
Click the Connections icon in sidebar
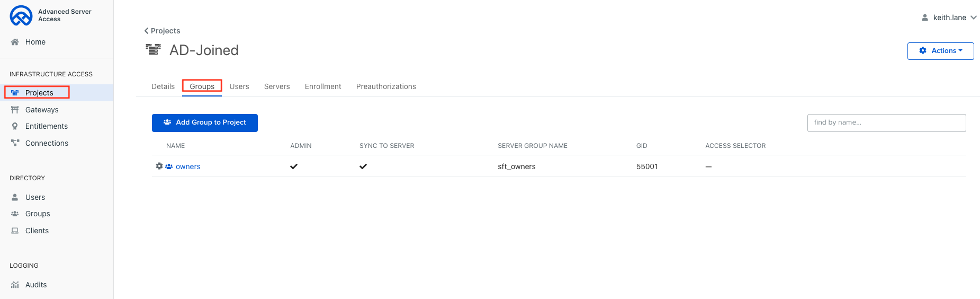pos(15,143)
